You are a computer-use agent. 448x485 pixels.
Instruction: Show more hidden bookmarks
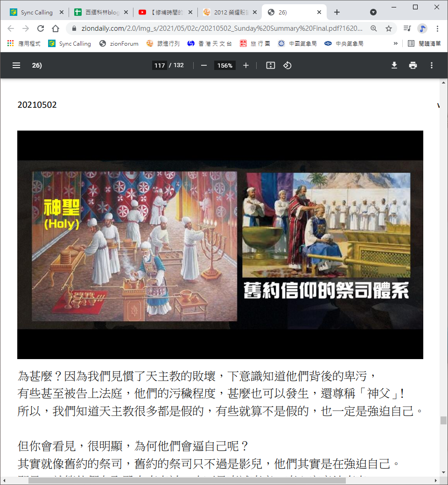(395, 44)
